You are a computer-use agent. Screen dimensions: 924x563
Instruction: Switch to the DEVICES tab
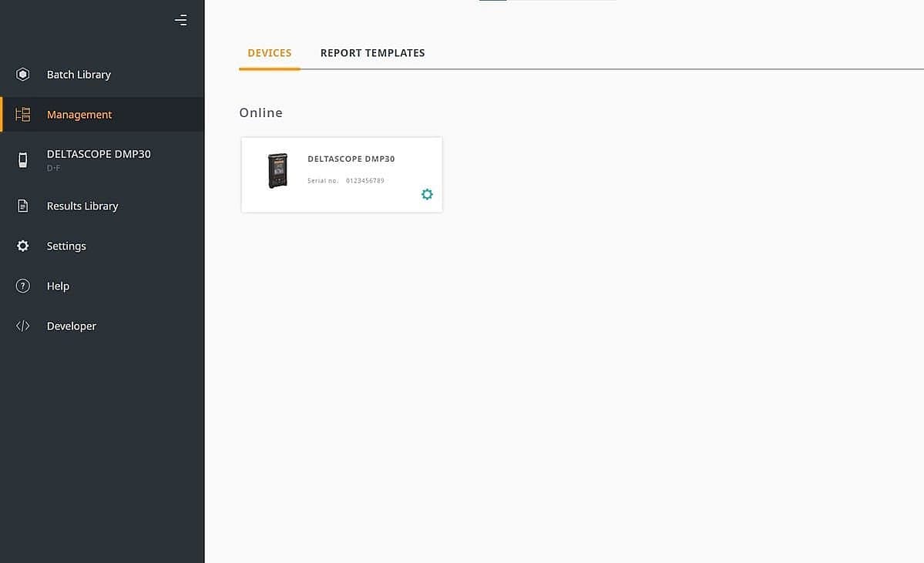(x=269, y=52)
